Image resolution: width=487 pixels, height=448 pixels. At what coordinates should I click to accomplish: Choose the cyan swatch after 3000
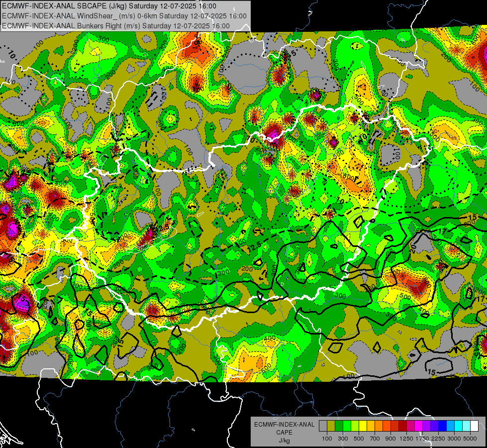[x=459, y=426]
